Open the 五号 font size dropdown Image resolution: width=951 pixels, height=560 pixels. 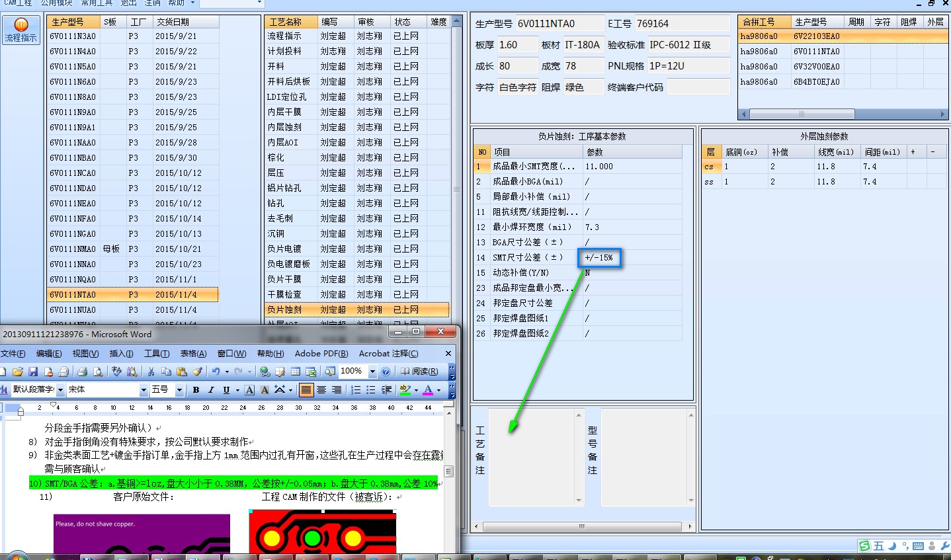pos(179,390)
